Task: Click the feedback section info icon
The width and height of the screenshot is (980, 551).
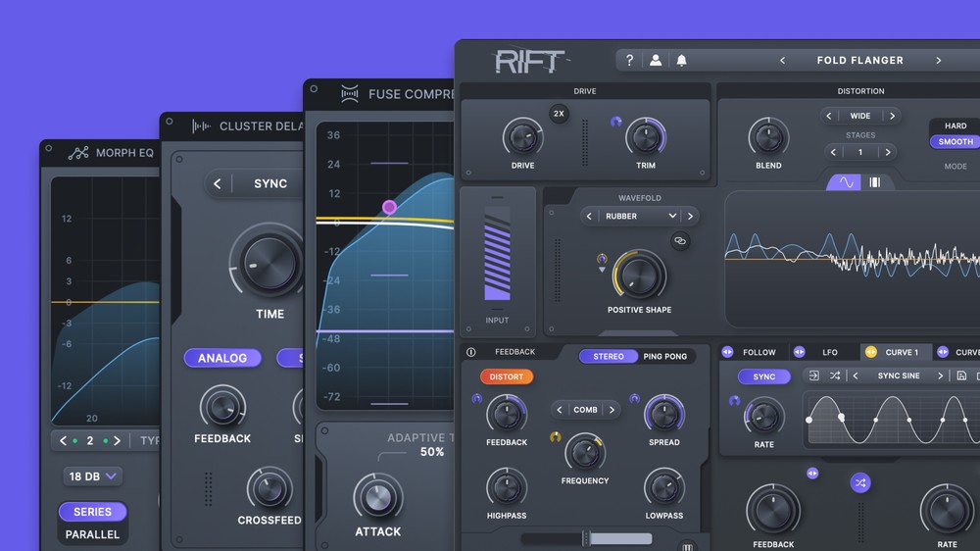Action: pos(470,352)
